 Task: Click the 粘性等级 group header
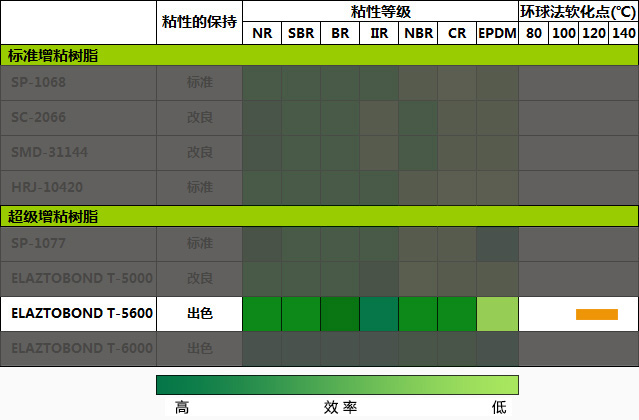381,11
